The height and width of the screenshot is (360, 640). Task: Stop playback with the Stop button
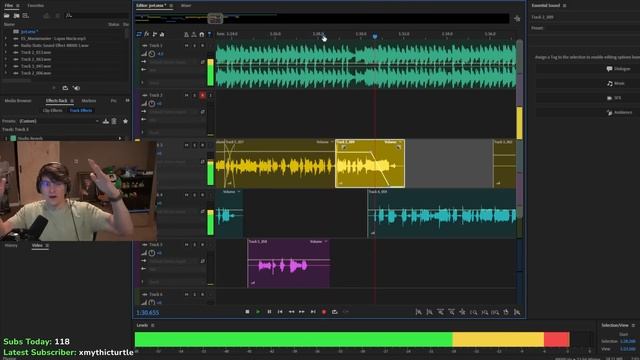tap(247, 312)
